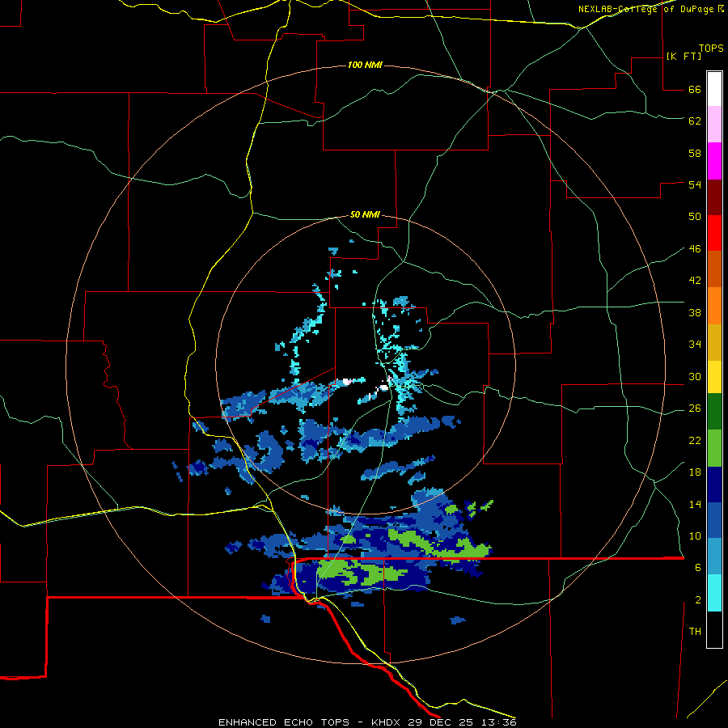This screenshot has height=728, width=728.
Task: Click the legend value 14
Action: point(695,504)
